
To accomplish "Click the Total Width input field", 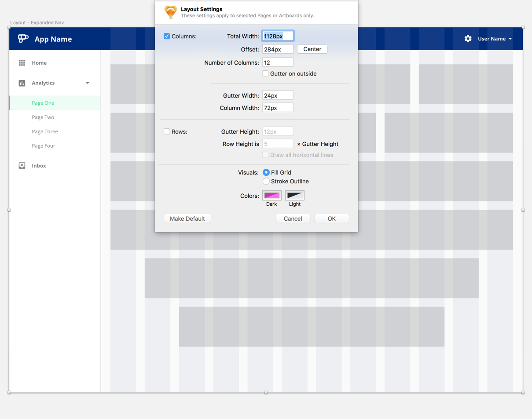I will [277, 36].
